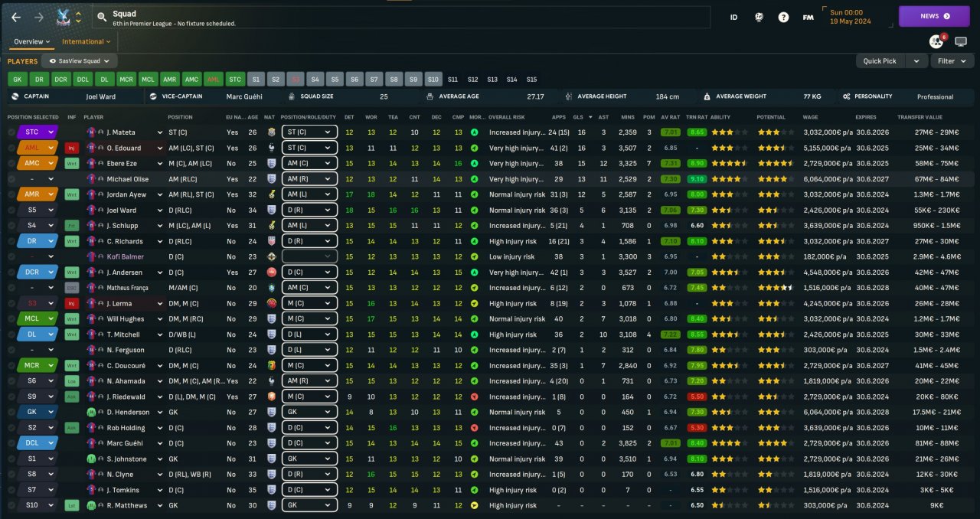Click the Vice-Captain armband icon
Viewport: 980px width, 519px height.
pos(154,96)
